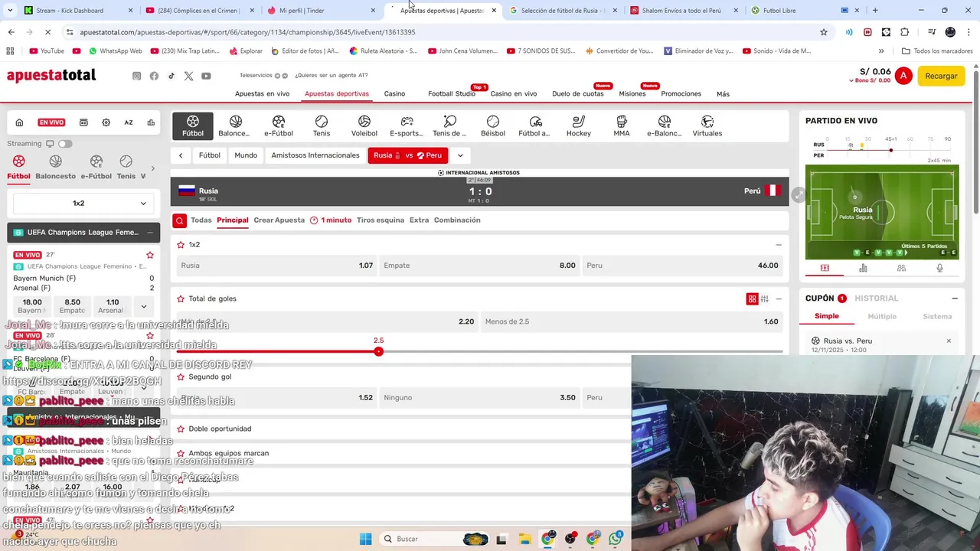Open Promociones menu item

coord(681,94)
